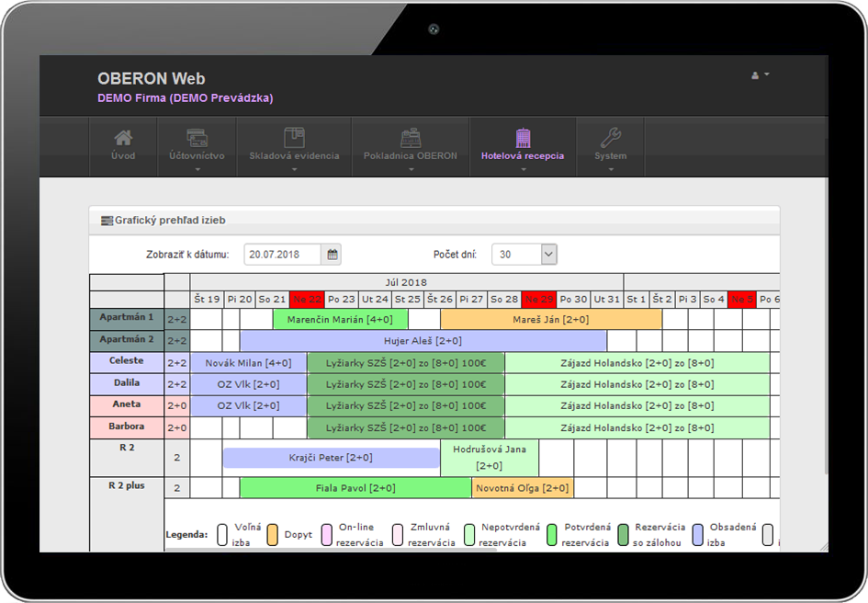868x603 pixels.
Task: Select the Apartmán 1 room row header
Action: pyautogui.click(x=127, y=319)
